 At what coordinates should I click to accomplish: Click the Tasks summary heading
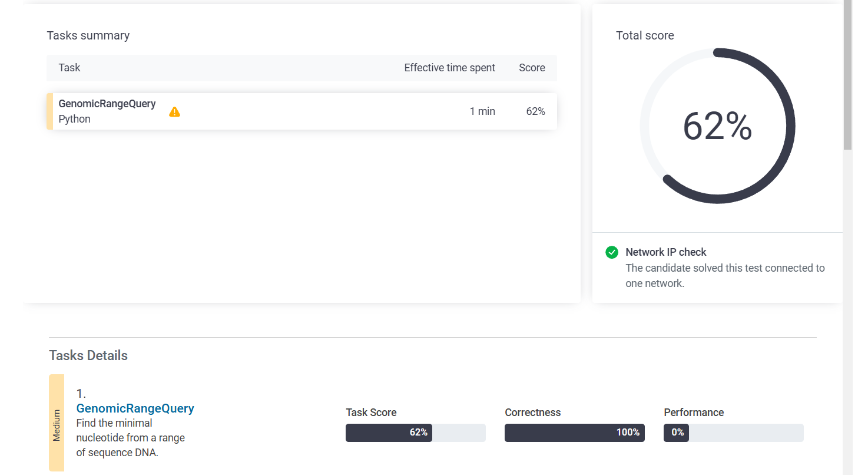pyautogui.click(x=88, y=35)
